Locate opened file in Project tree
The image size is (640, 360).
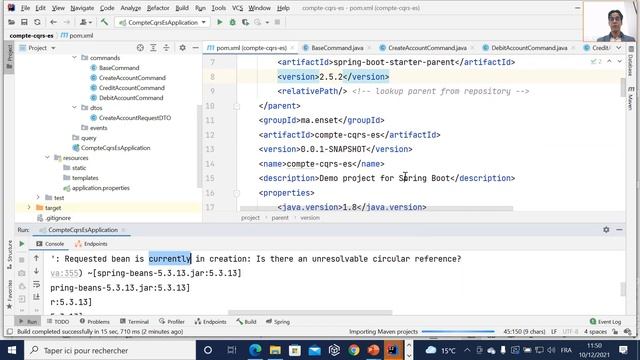point(140,48)
